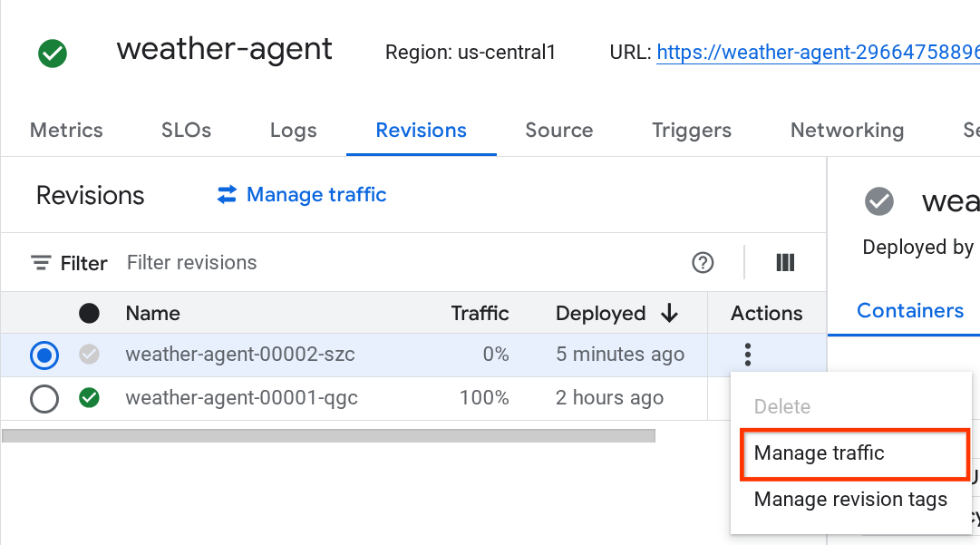
Task: Open the column display options icon
Action: pos(785,263)
